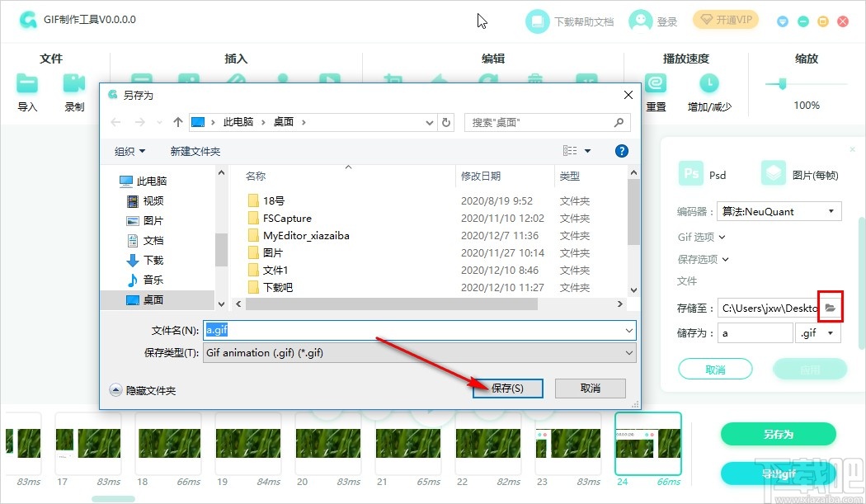The height and width of the screenshot is (504, 866).
Task: Open the 图片 folder in file list
Action: pyautogui.click(x=273, y=252)
